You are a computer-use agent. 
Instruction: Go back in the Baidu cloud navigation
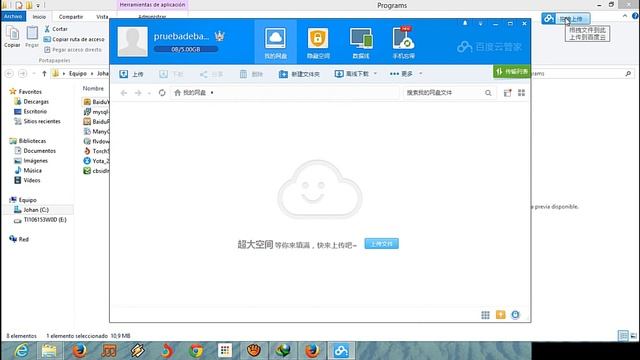coord(124,93)
